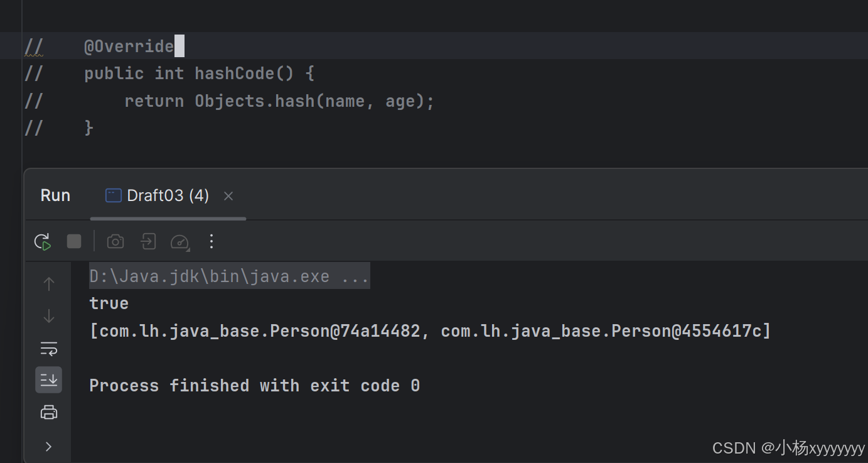
Task: Stop the running process
Action: coord(73,241)
